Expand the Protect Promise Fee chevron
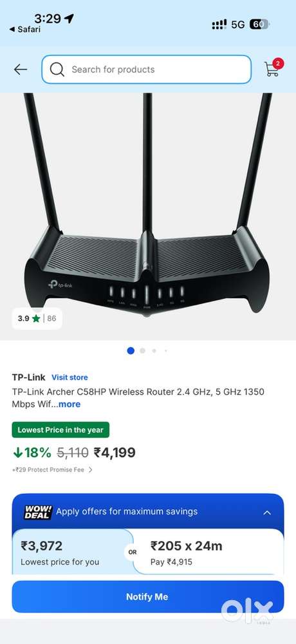Image resolution: width=296 pixels, height=644 pixels. (x=91, y=469)
